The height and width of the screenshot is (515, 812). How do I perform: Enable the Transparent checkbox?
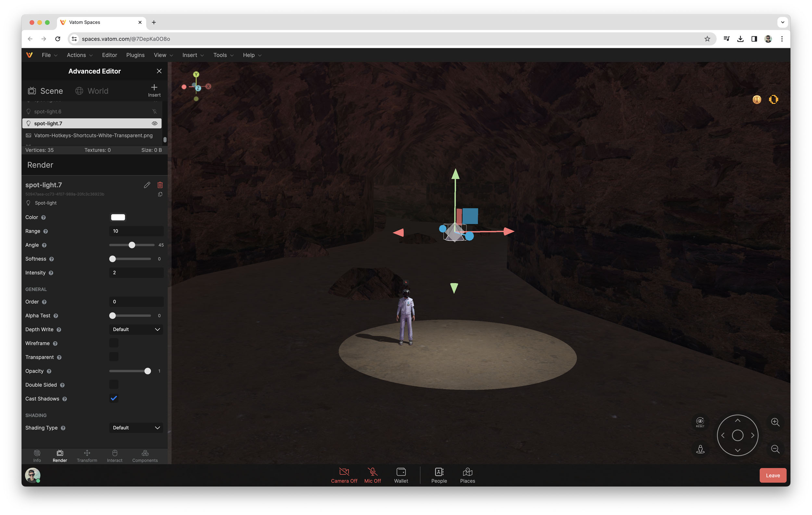114,357
